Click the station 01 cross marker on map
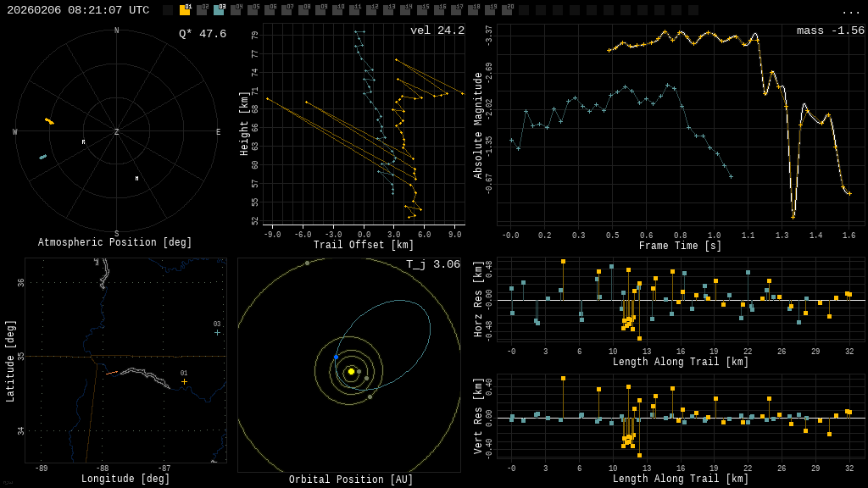 [184, 381]
